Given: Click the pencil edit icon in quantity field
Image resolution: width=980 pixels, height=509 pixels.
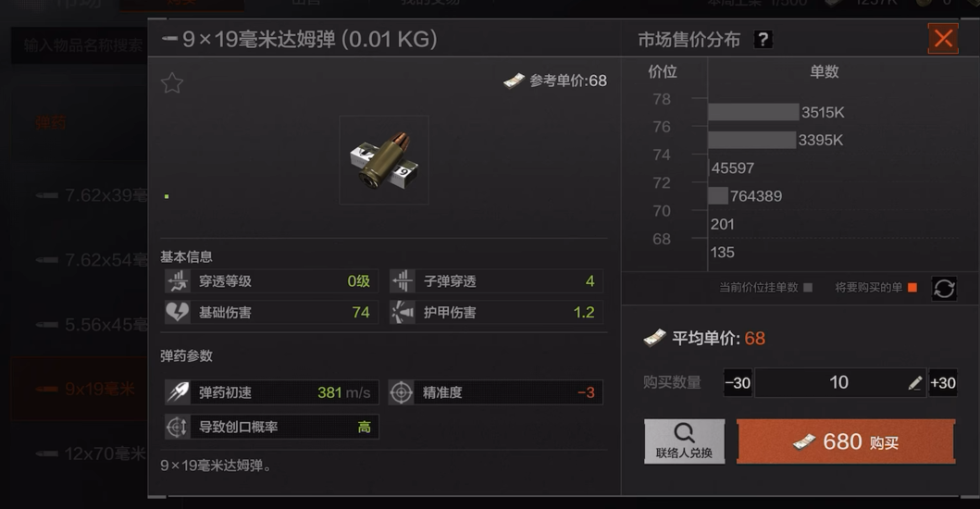Looking at the screenshot, I should [914, 383].
